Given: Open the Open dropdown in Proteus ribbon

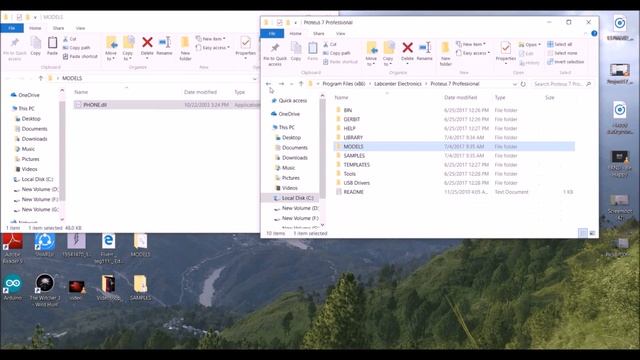Looking at the screenshot, I should [x=530, y=44].
